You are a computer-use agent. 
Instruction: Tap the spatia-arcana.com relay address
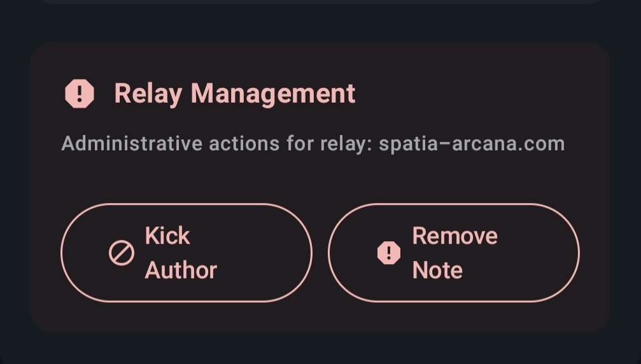[x=472, y=144]
